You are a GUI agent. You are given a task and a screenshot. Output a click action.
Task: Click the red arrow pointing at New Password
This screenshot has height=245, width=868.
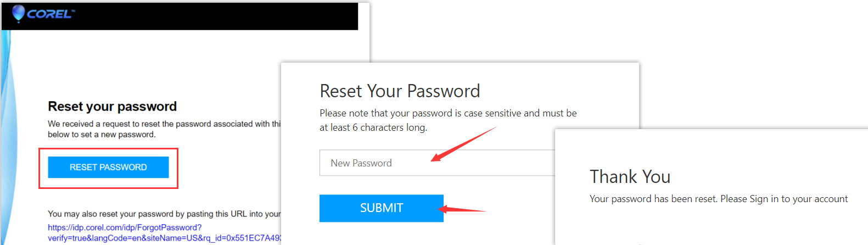tap(463, 144)
